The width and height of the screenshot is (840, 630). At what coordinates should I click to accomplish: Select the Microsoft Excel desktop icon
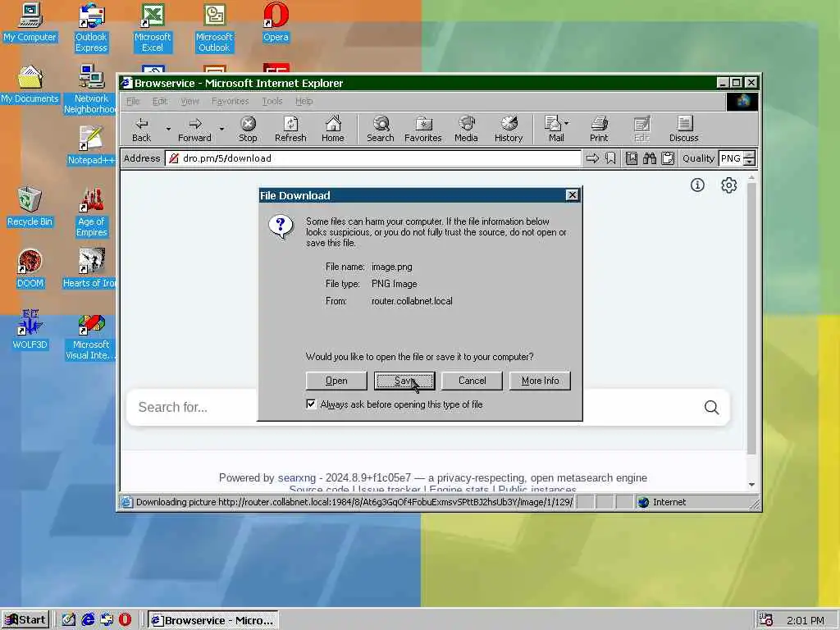coord(153,28)
